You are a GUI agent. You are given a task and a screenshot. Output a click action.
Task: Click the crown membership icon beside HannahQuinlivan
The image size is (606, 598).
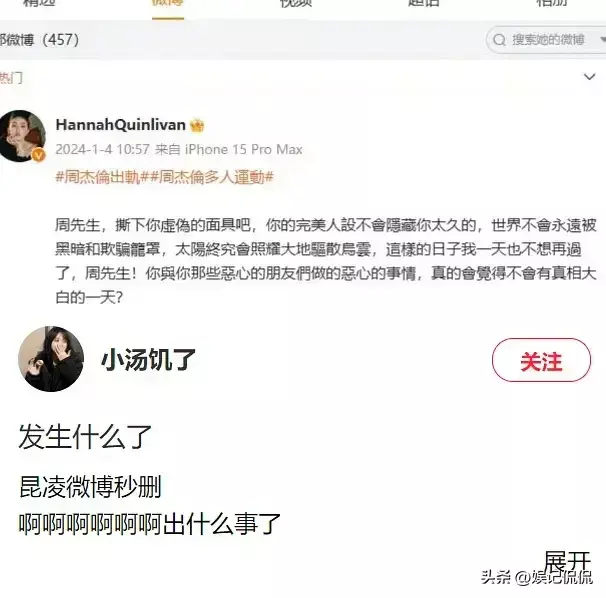[197, 125]
